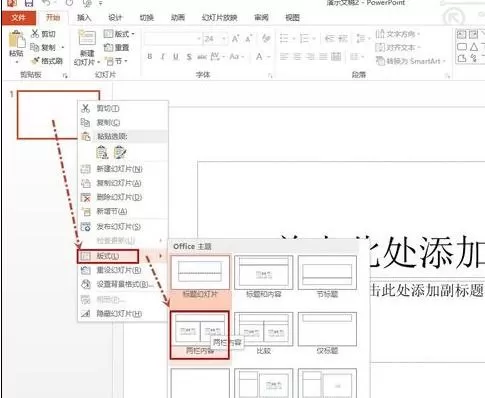Open Text Direction (文字方向) dropdown
This screenshot has height=398, width=485.
(398, 34)
